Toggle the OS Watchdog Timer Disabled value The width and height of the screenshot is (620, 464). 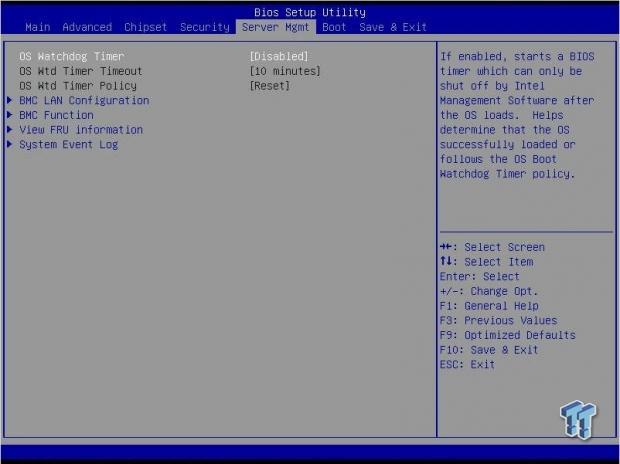pyautogui.click(x=279, y=57)
